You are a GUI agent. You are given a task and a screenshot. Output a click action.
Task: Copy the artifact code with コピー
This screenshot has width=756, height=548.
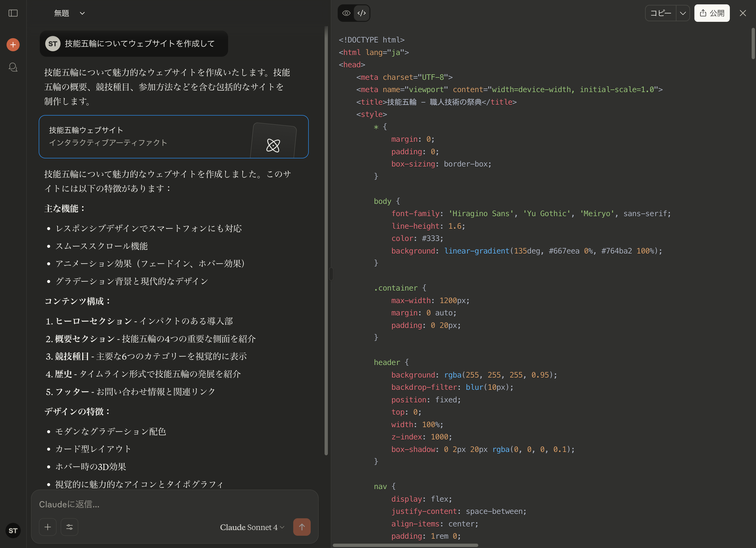(x=661, y=13)
